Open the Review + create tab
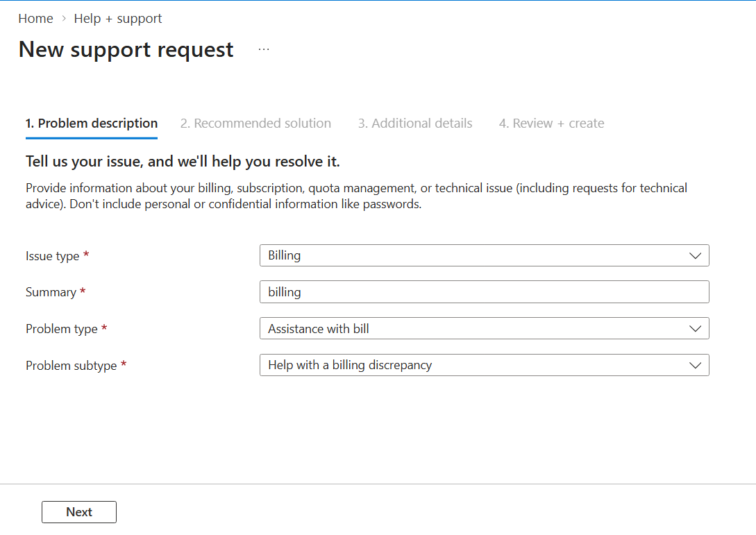The width and height of the screenshot is (756, 535). click(x=552, y=124)
